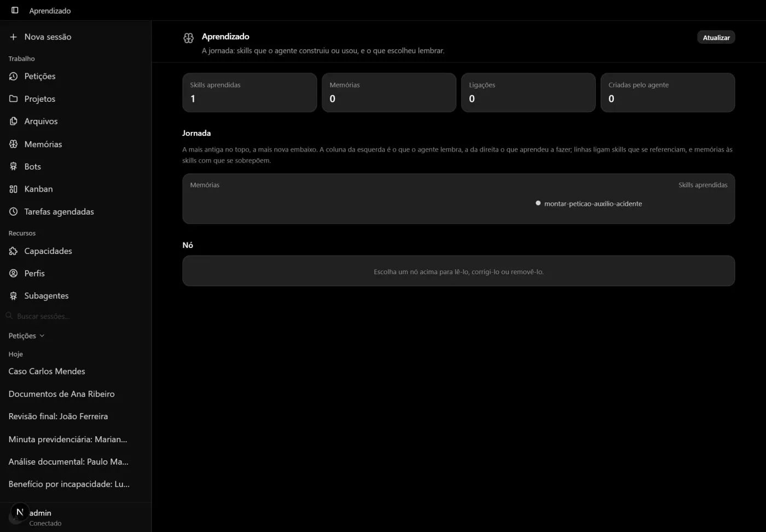Click the plus icon for Nova sessão
The image size is (766, 532).
tap(13, 37)
